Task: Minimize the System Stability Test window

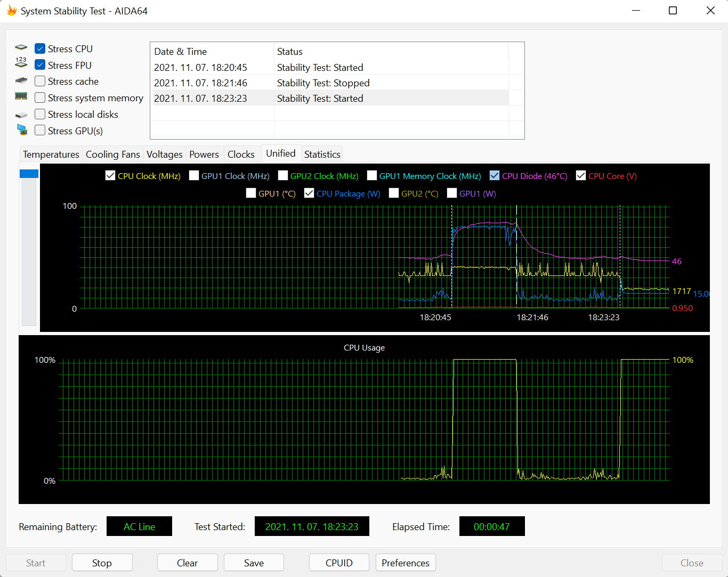Action: click(636, 11)
